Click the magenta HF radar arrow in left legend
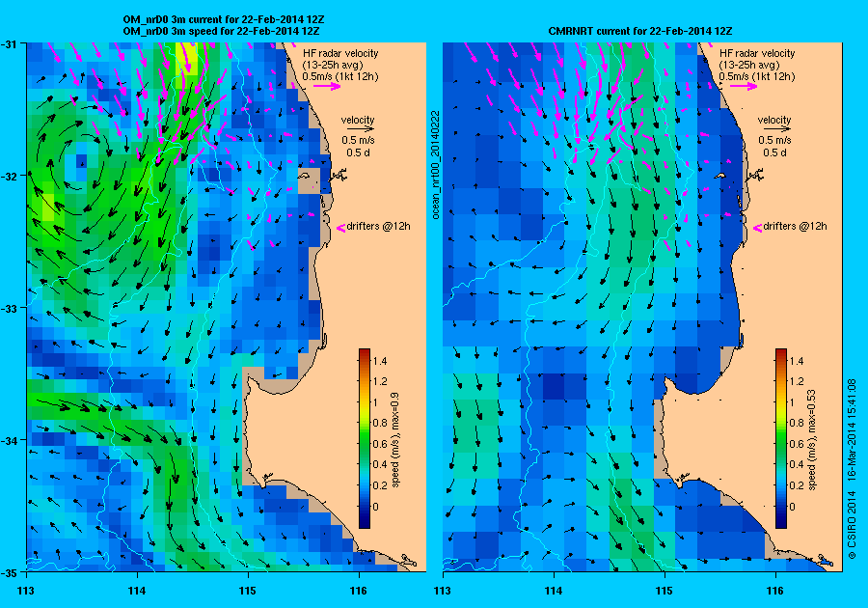868x608 pixels. (x=328, y=86)
